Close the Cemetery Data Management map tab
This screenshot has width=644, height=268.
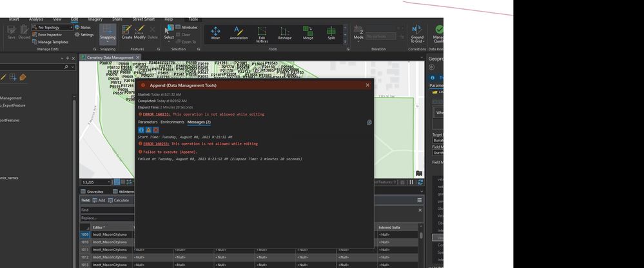tap(137, 57)
